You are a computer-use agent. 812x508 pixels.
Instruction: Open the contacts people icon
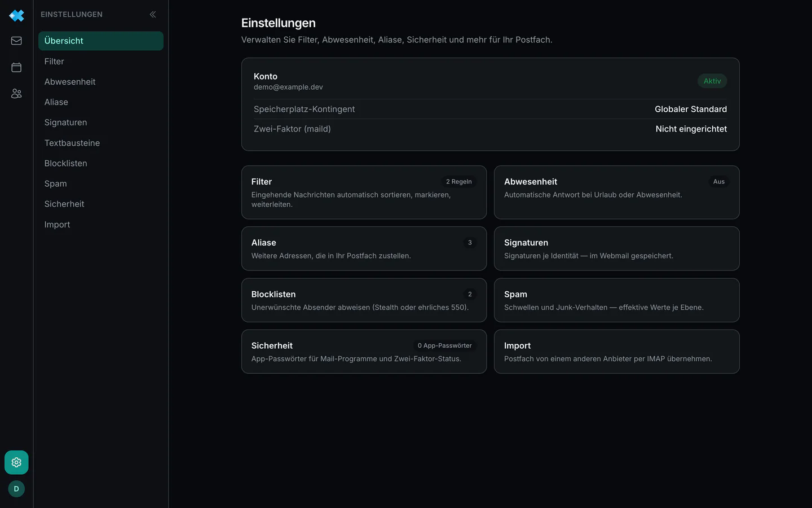[x=16, y=94]
